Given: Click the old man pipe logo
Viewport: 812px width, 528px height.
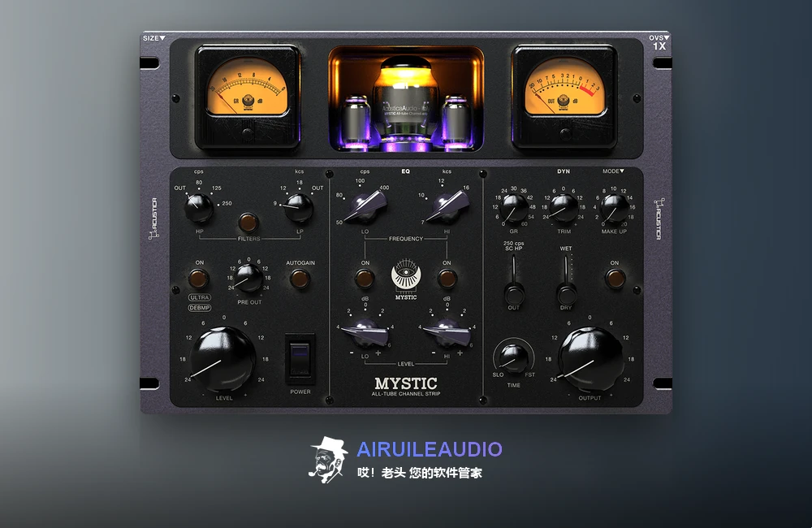Looking at the screenshot, I should [328, 460].
